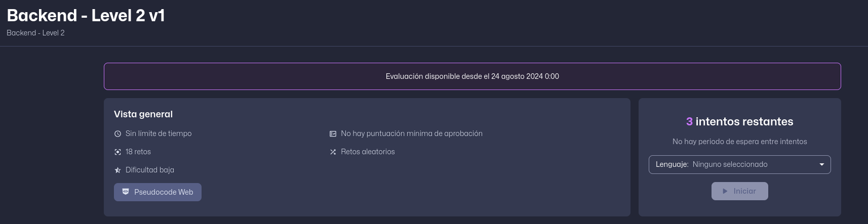Click the 3 intentos restantes counter
The image size is (868, 224).
click(740, 121)
